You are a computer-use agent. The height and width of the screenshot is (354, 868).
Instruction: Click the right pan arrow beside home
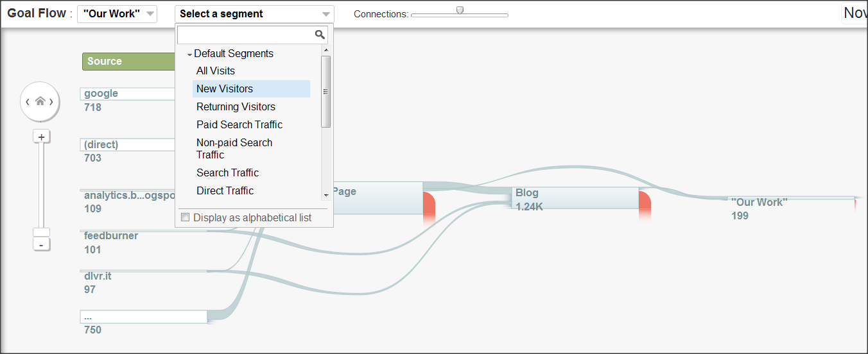pyautogui.click(x=51, y=102)
